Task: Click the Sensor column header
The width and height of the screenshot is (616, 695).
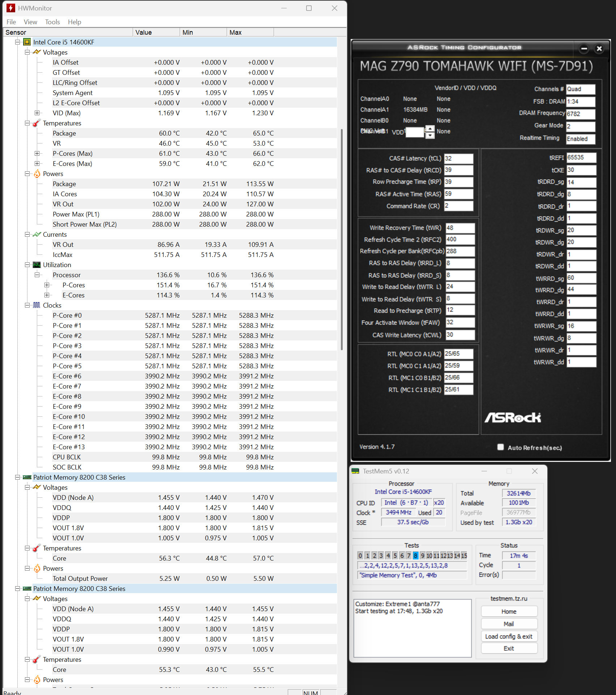Action: (x=68, y=33)
